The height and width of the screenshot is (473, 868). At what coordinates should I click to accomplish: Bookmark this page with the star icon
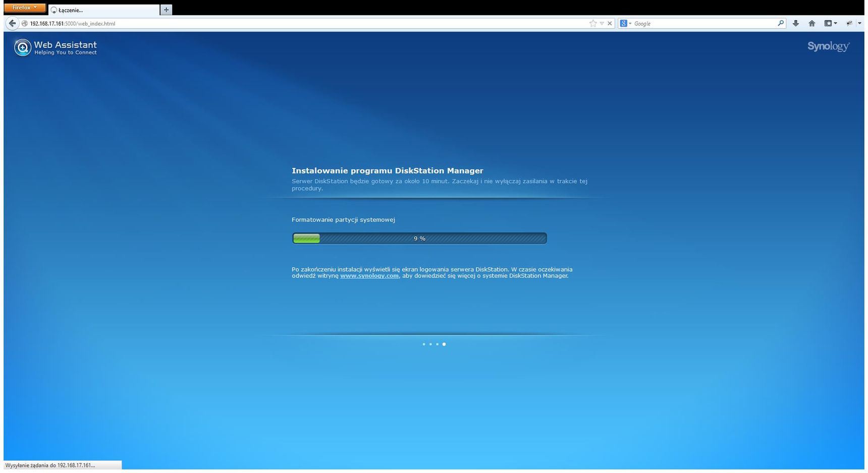593,23
